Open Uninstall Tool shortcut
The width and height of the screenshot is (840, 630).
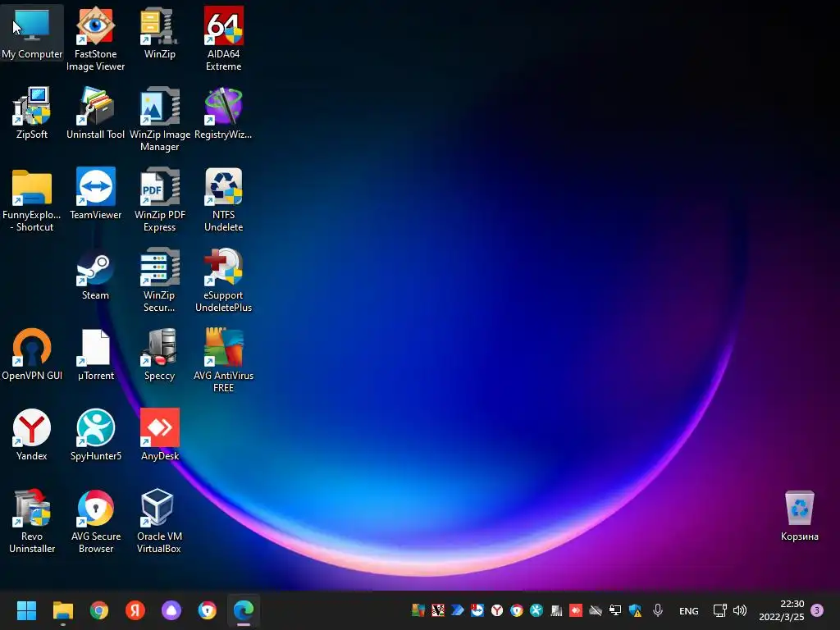click(x=95, y=112)
